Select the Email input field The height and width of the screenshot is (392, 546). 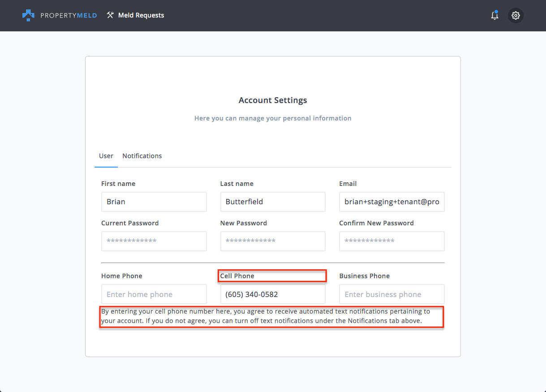click(391, 202)
